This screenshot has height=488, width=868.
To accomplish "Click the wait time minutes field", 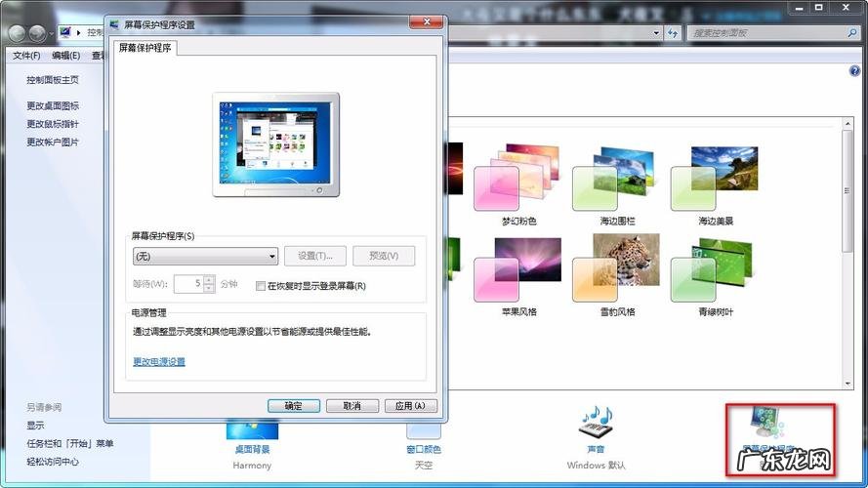I will (188, 284).
